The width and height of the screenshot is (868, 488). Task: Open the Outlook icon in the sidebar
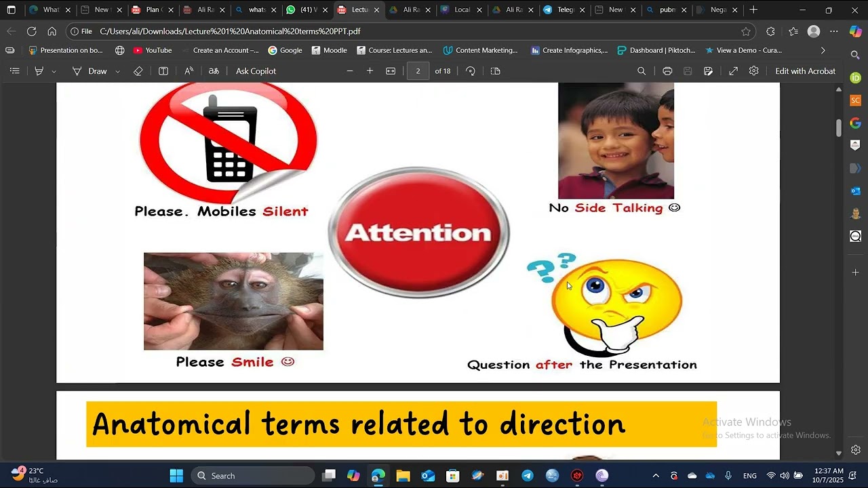pyautogui.click(x=856, y=191)
